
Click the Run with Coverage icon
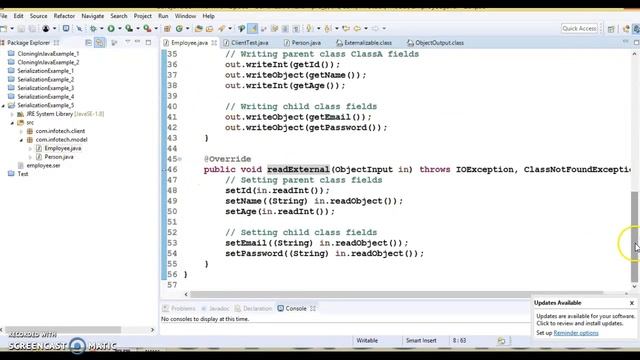pyautogui.click(x=129, y=29)
